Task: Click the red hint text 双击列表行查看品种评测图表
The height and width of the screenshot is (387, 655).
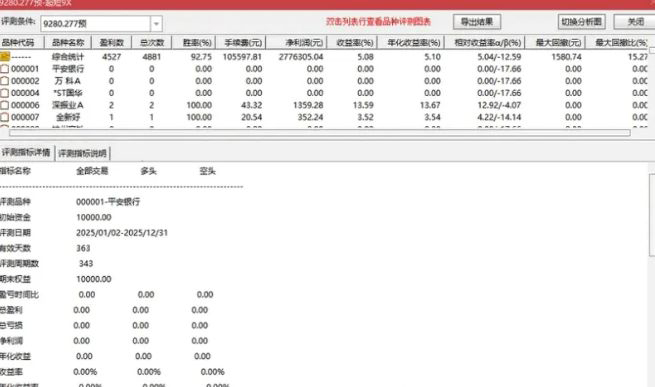Action: (378, 22)
